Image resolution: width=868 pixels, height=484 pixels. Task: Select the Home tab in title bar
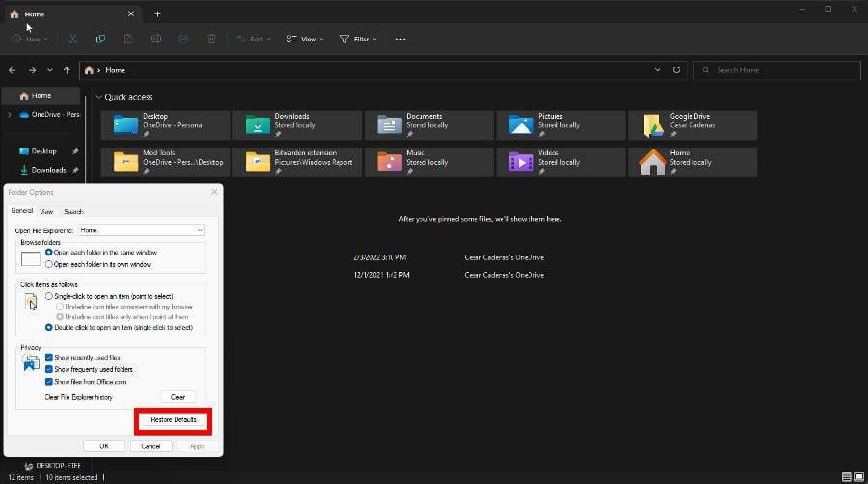click(x=72, y=14)
